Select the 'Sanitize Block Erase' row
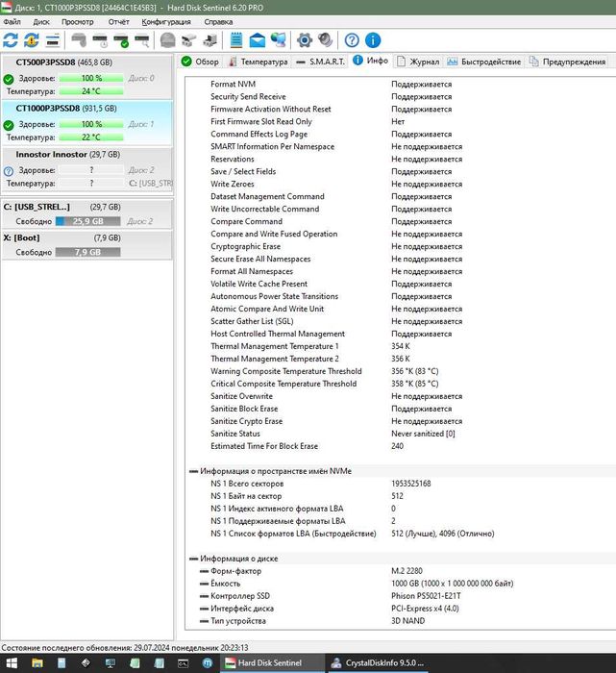Viewport: 616px width, 673px height. coord(400,409)
